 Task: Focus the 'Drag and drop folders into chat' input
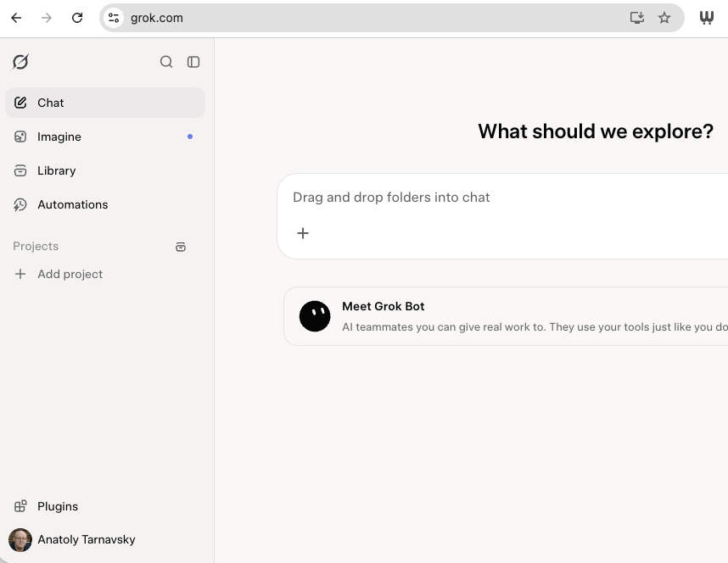[x=391, y=198]
